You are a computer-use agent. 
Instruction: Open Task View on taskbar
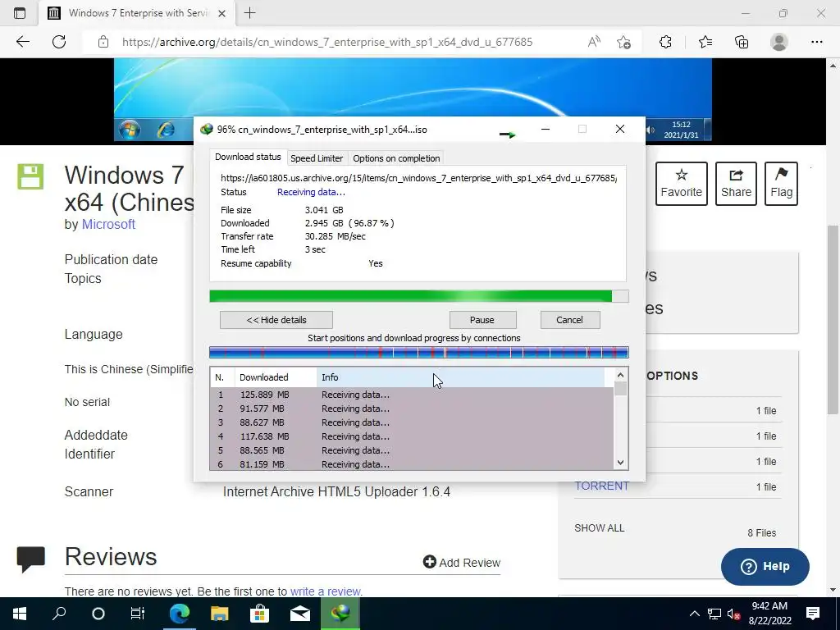click(138, 614)
